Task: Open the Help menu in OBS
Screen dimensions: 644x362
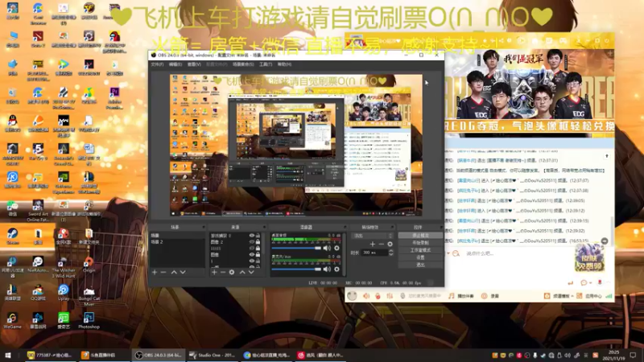Action: [x=284, y=64]
